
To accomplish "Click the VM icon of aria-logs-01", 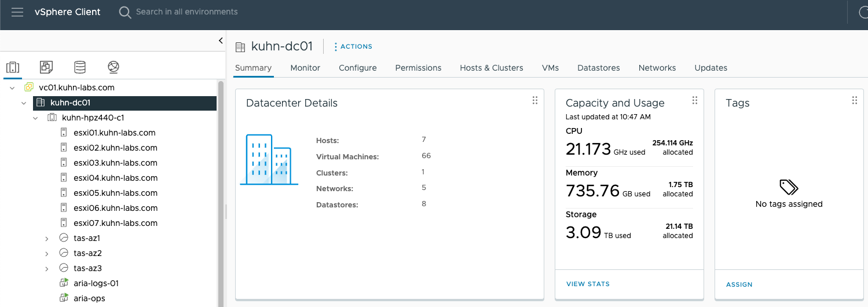I will click(x=64, y=283).
